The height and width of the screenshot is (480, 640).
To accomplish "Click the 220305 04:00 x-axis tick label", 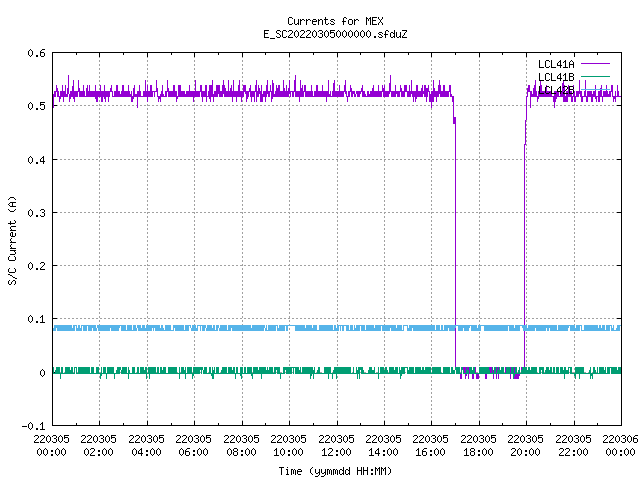I will (146, 445).
